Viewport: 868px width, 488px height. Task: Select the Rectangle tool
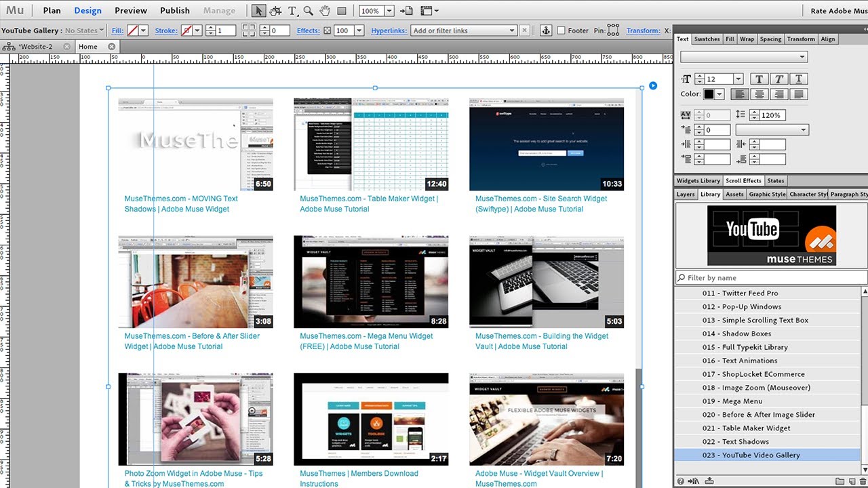pos(342,11)
